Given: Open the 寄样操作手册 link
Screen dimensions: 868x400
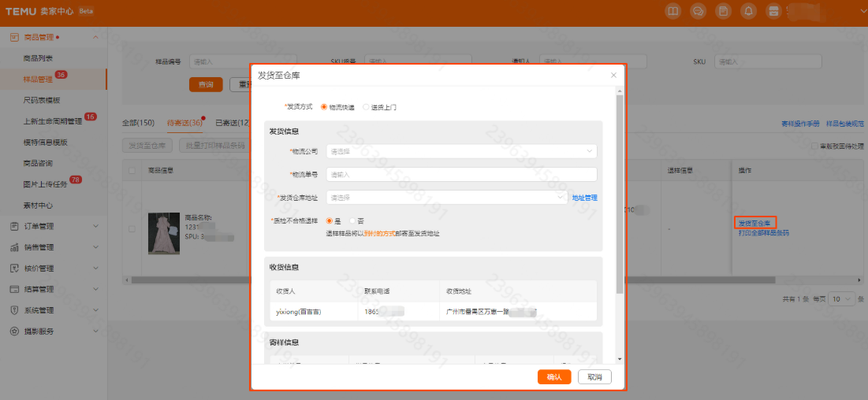Looking at the screenshot, I should (800, 124).
